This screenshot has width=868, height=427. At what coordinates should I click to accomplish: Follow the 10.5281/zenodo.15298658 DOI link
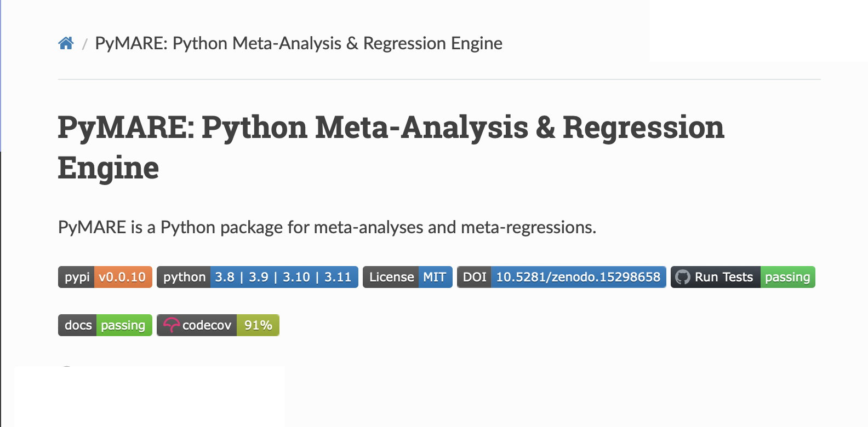[x=578, y=277]
